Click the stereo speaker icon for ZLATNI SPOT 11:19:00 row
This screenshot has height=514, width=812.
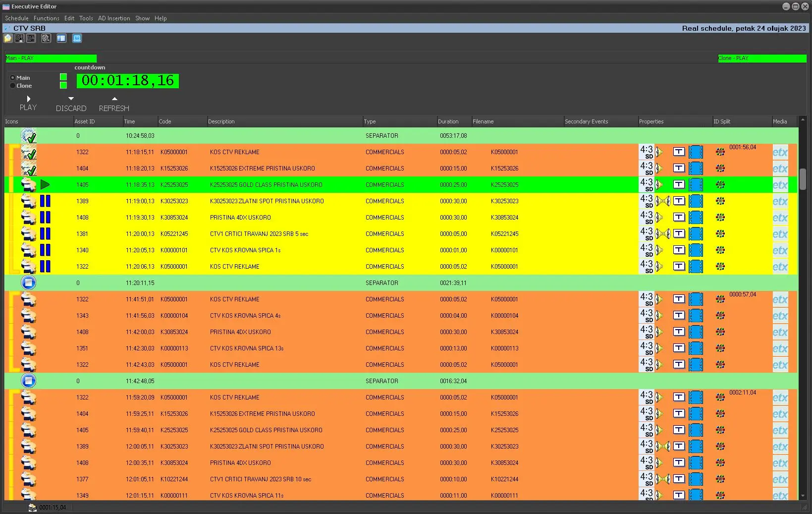[663, 201]
